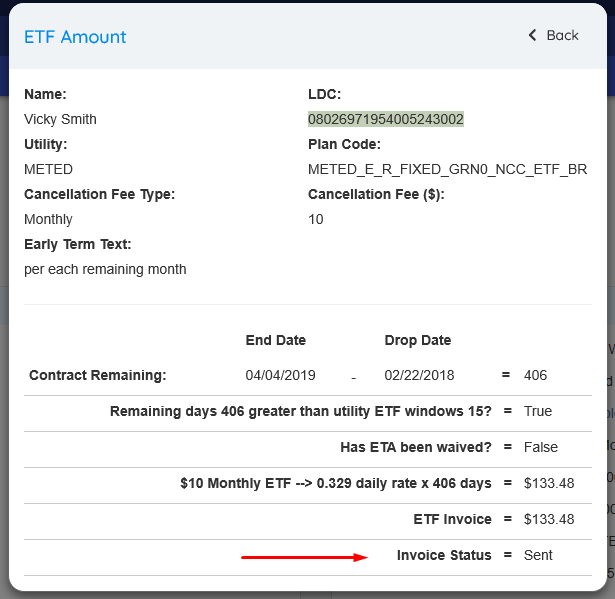Go Back from ETF Amount dialog
This screenshot has height=599, width=615.
553,35
